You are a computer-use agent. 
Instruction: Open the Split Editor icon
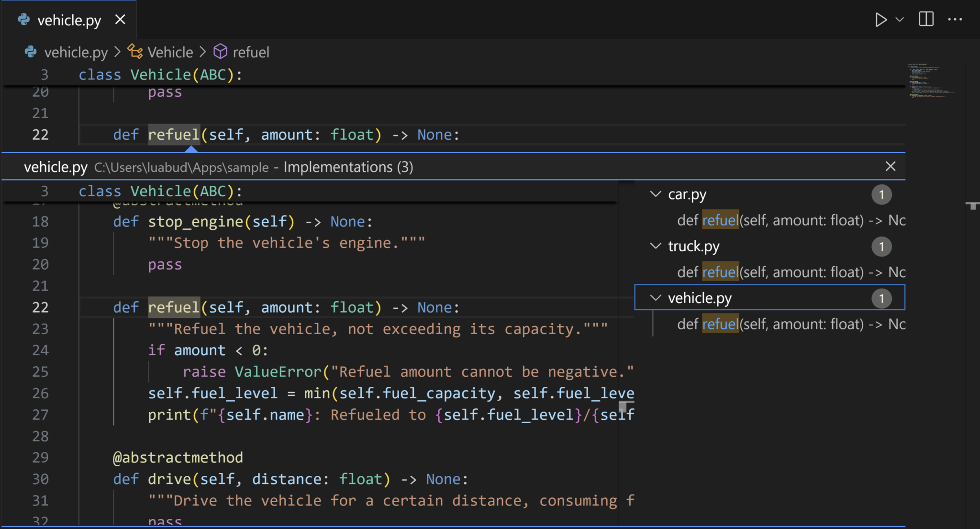tap(926, 19)
